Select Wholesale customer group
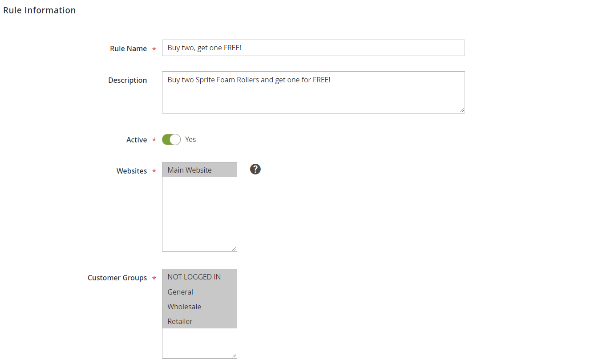603x364 pixels. (199, 307)
